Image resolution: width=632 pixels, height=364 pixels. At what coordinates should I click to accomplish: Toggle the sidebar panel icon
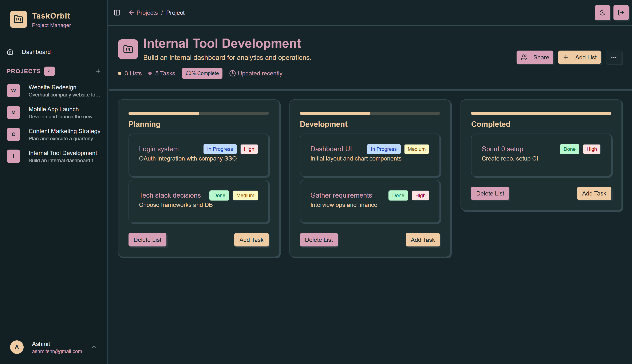(x=117, y=13)
